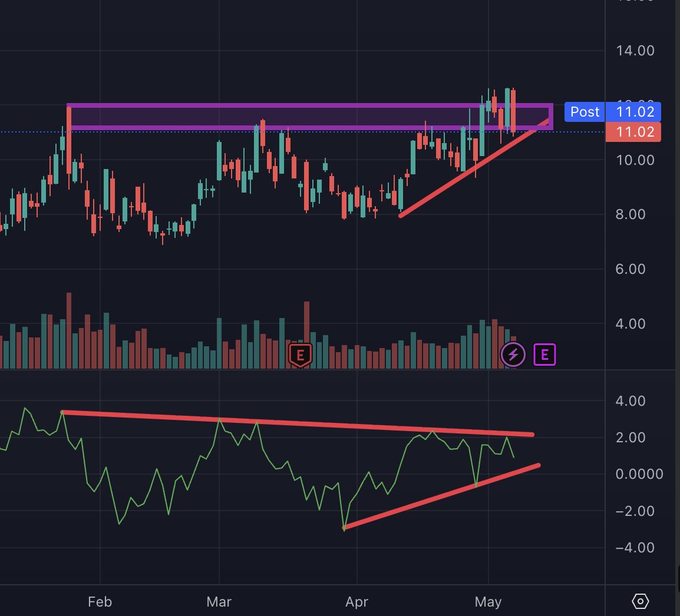Click the blue Post price label
This screenshot has height=616, width=680.
[x=585, y=112]
